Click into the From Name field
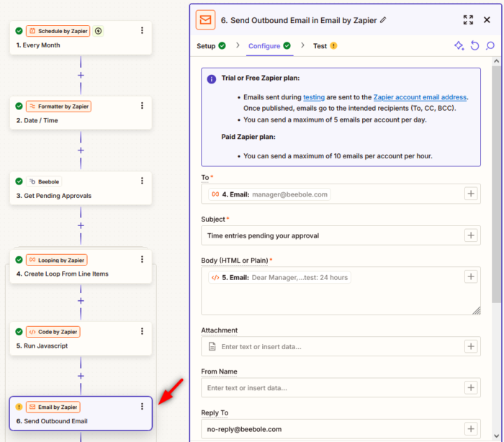The image size is (504, 442). coord(341,388)
